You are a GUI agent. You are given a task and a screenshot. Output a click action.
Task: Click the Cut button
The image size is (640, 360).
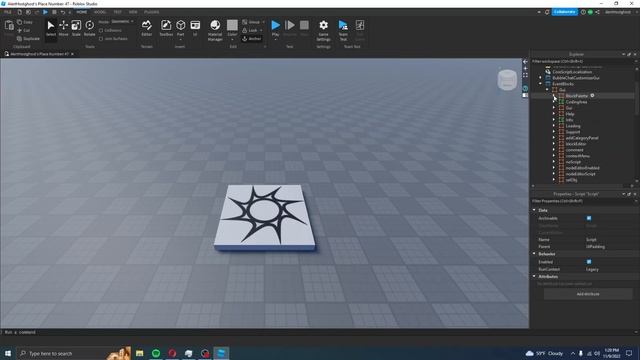[x=24, y=31]
